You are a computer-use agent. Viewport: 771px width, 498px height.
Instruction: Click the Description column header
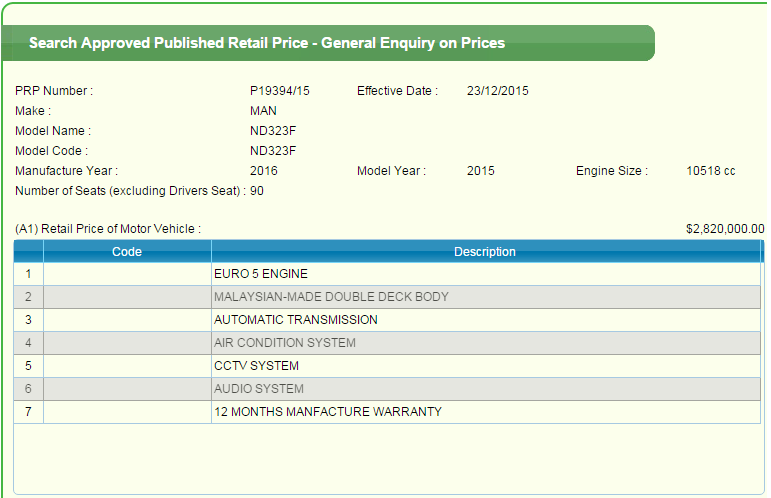pyautogui.click(x=485, y=252)
